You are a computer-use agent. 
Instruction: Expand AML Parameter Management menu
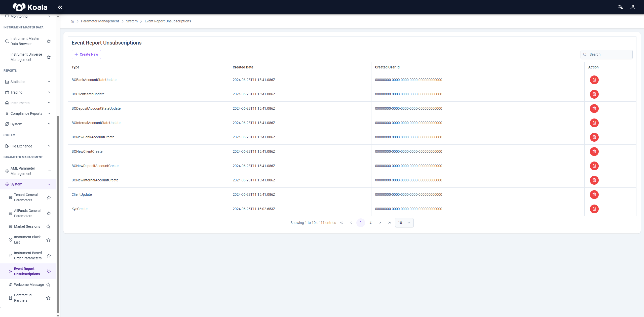[28, 171]
